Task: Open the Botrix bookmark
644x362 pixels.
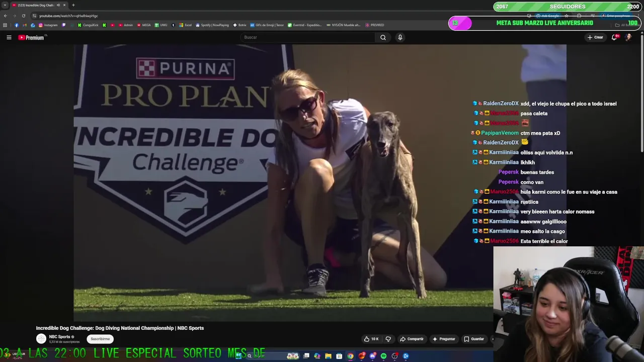Action: click(239, 25)
